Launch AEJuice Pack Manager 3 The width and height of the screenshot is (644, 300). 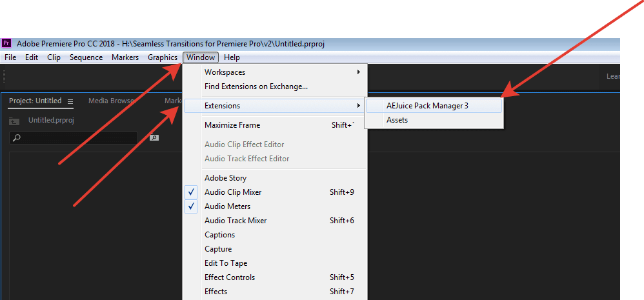(434, 106)
